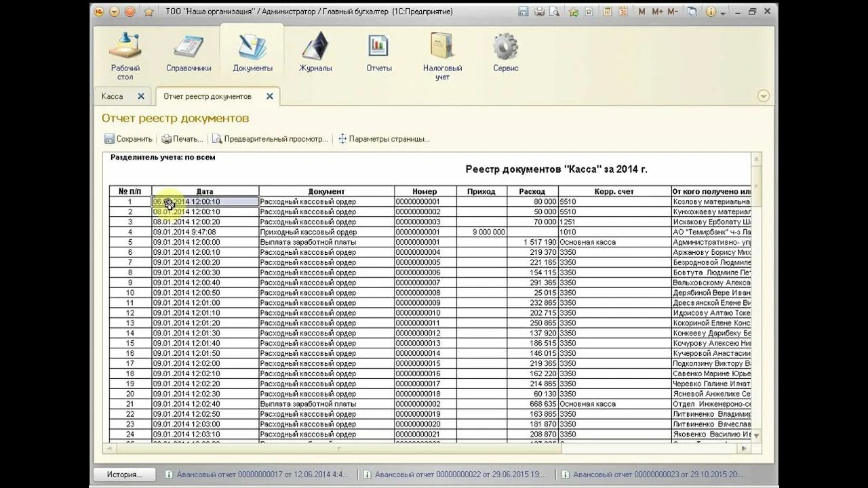Viewport: 868px width, 488px height.
Task: Click the Дата column header
Action: pyautogui.click(x=205, y=192)
